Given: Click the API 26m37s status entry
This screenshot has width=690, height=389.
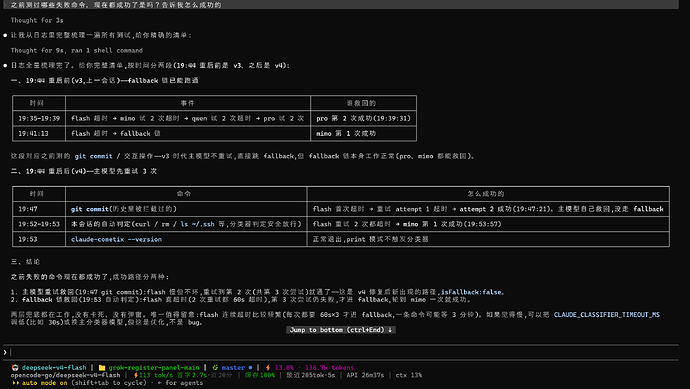Looking at the screenshot, I should click(x=365, y=375).
